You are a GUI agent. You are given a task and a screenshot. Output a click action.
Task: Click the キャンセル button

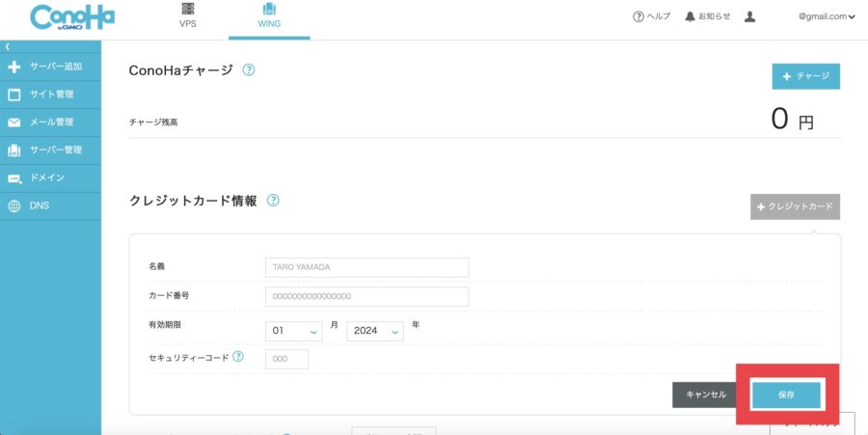(706, 394)
